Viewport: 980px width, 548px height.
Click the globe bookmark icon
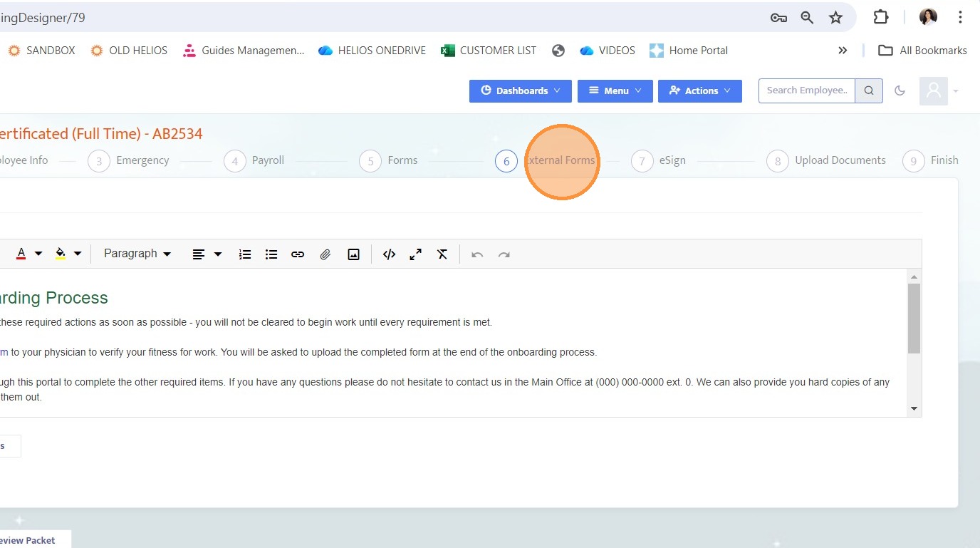[558, 51]
